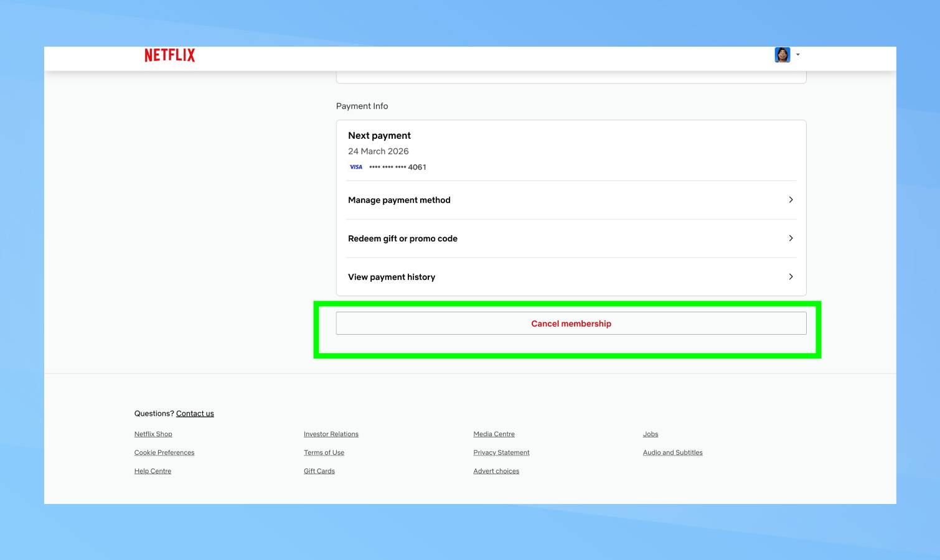Follow the Contact us link
Screen dimensions: 940x560
(x=195, y=413)
